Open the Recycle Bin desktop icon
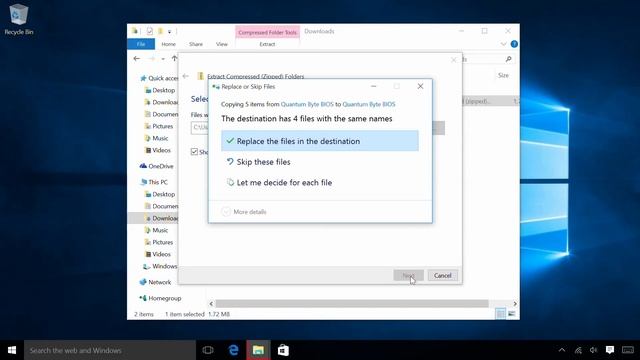This screenshot has width=640, height=360. tap(18, 19)
